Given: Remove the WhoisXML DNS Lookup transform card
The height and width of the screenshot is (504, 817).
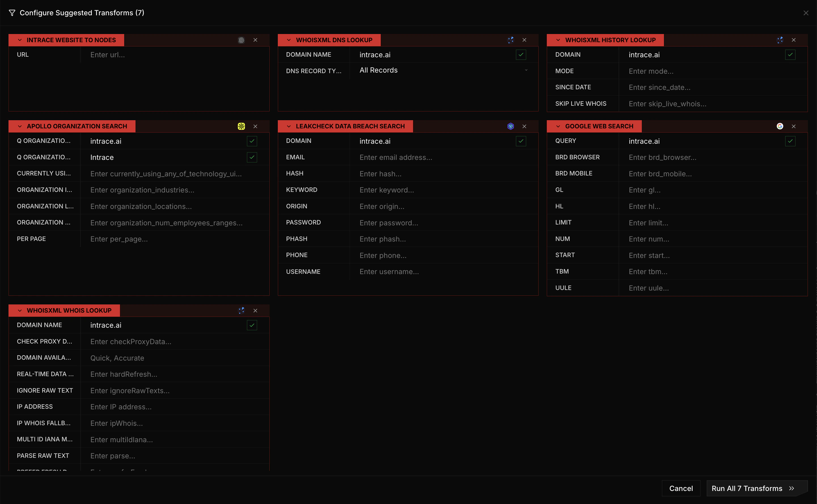Looking at the screenshot, I should point(524,40).
